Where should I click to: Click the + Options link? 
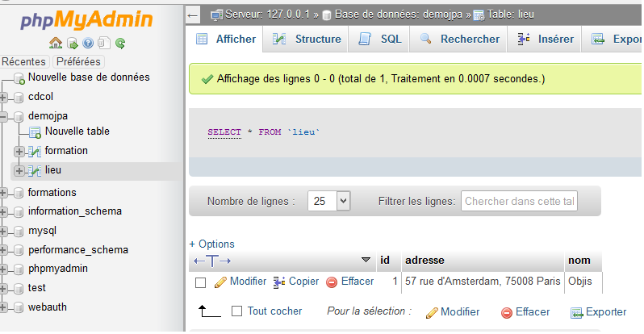pyautogui.click(x=211, y=244)
